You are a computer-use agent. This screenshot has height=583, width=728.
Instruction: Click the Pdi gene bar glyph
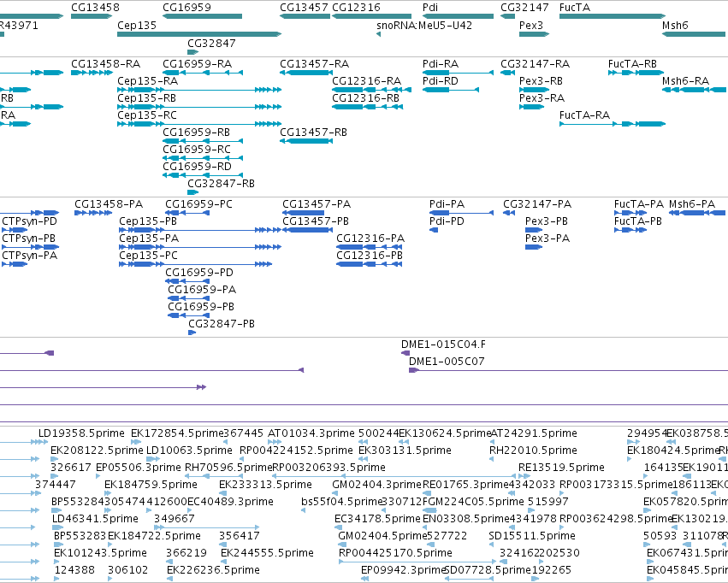pos(458,16)
